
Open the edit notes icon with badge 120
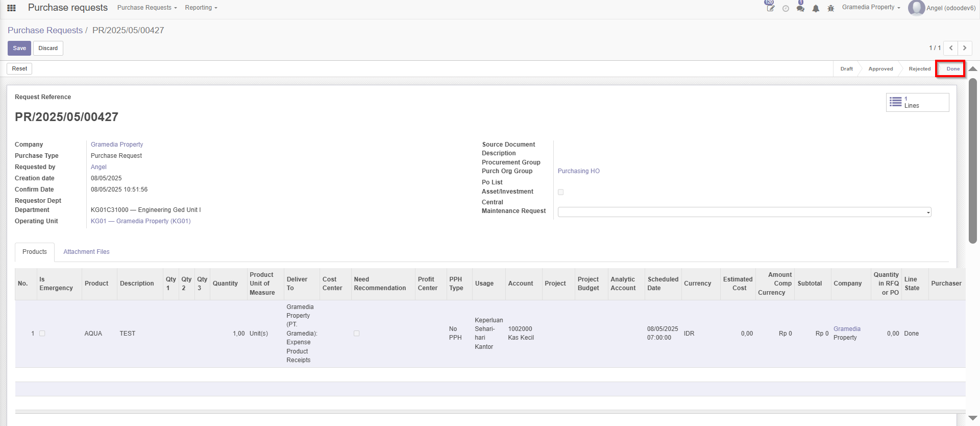(x=770, y=8)
